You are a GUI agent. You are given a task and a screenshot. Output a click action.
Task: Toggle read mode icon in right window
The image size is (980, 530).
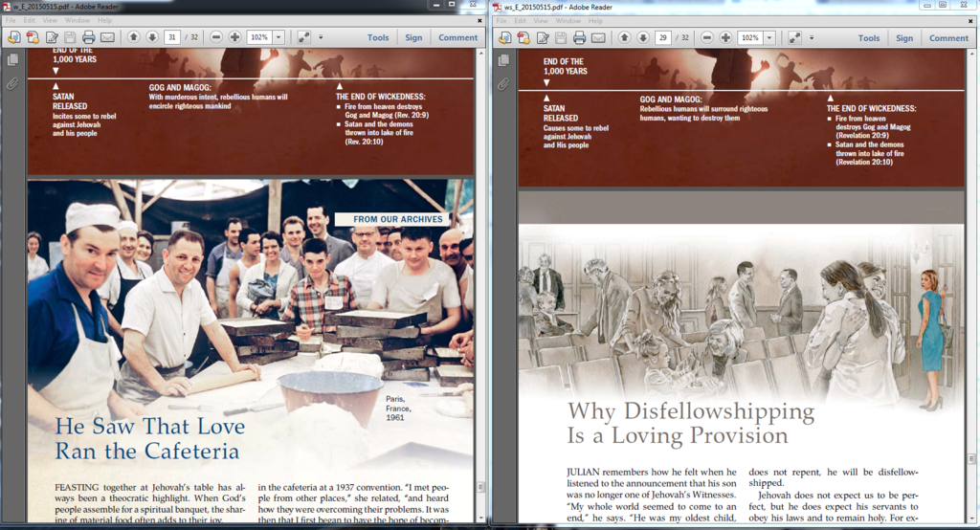(x=794, y=38)
